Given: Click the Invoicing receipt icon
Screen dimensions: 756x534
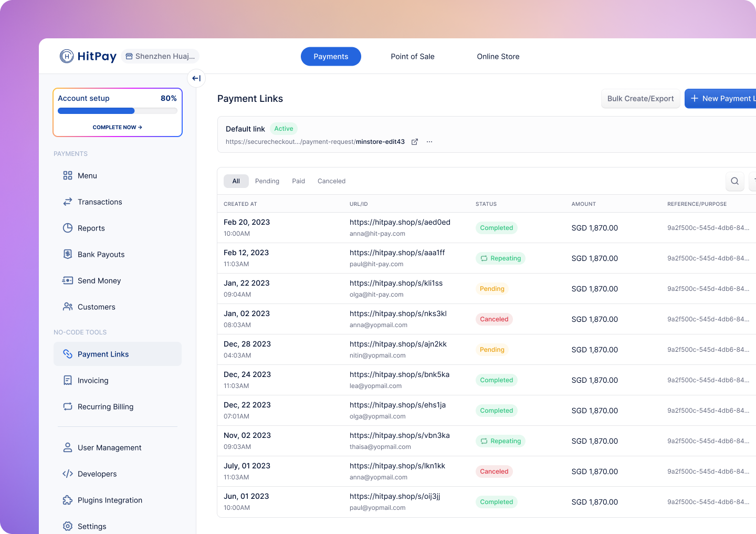Looking at the screenshot, I should [68, 380].
